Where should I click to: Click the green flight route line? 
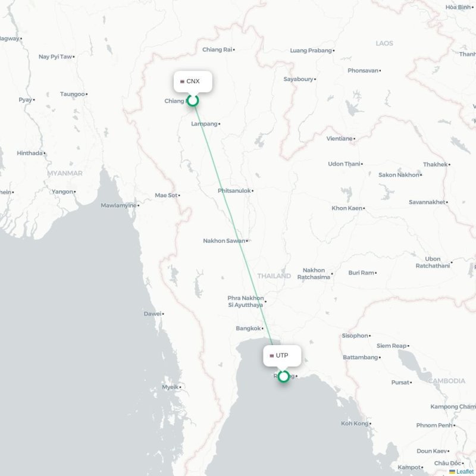point(234,226)
